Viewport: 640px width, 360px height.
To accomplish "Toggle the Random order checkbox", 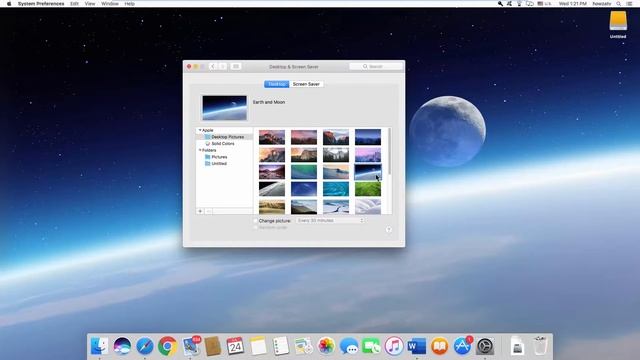I will coord(256,227).
